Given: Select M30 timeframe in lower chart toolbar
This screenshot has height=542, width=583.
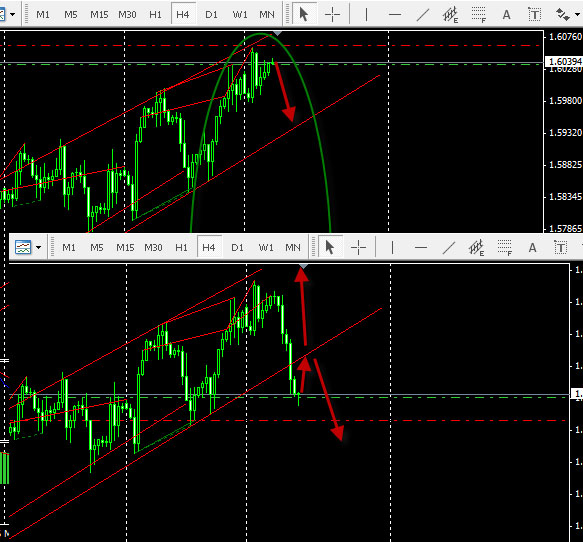Looking at the screenshot, I should [x=153, y=247].
